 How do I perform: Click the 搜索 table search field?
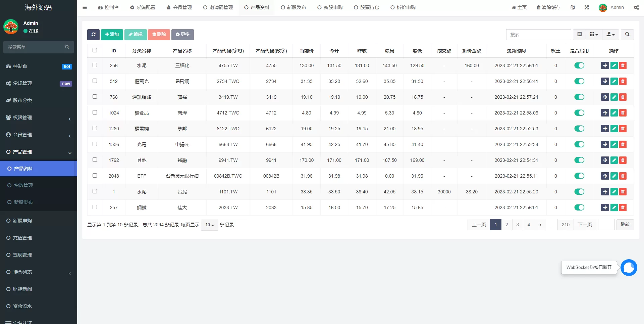coord(538,35)
